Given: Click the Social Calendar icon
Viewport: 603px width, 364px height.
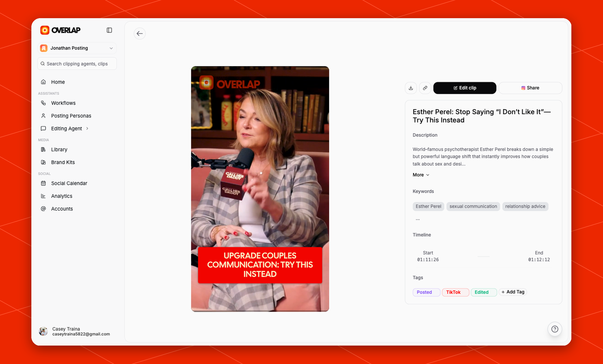Looking at the screenshot, I should [x=43, y=183].
